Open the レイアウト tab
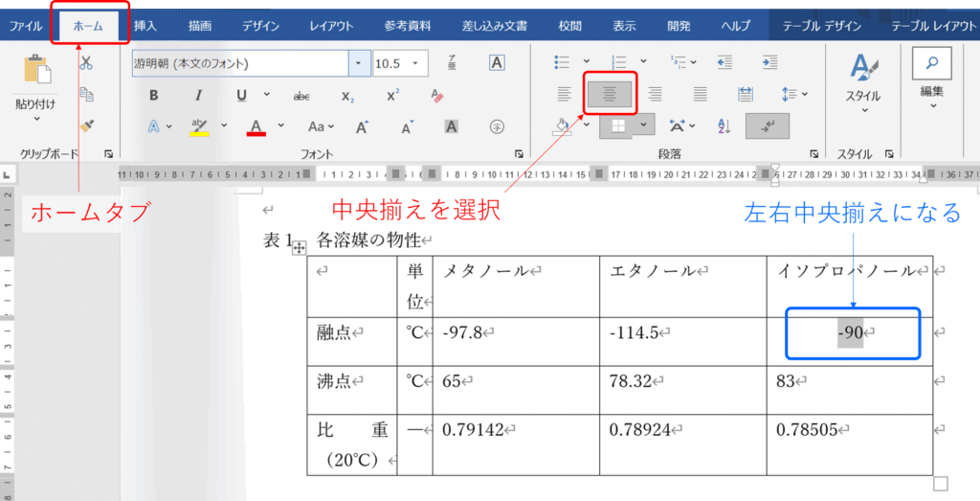 click(x=330, y=26)
